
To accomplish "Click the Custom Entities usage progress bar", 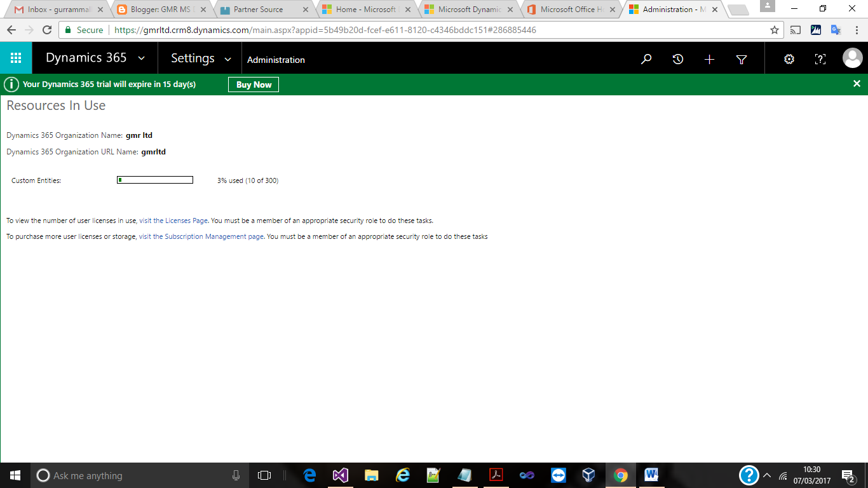I will [155, 180].
